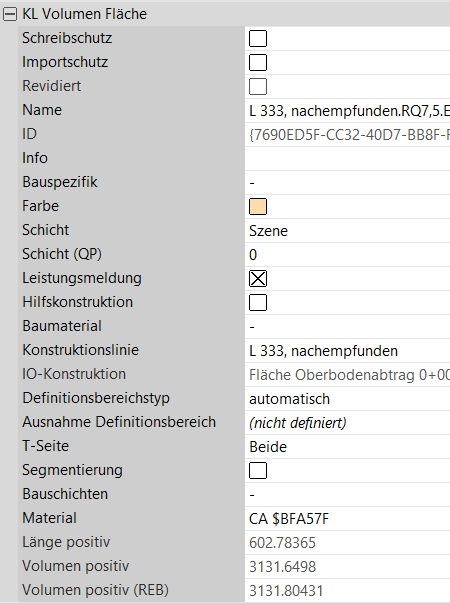Toggle the Revidiert checkbox
Screen dimensions: 450x603
pos(258,87)
